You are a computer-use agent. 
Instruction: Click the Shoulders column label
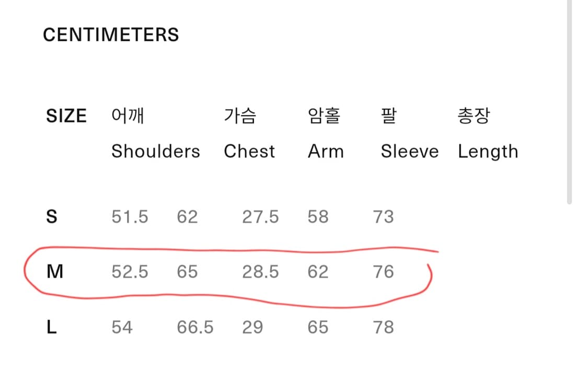[x=156, y=151]
